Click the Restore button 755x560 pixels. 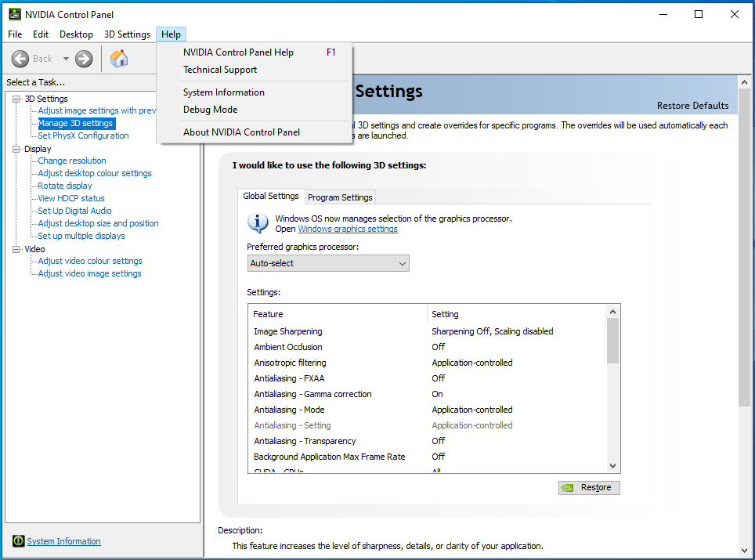[589, 487]
